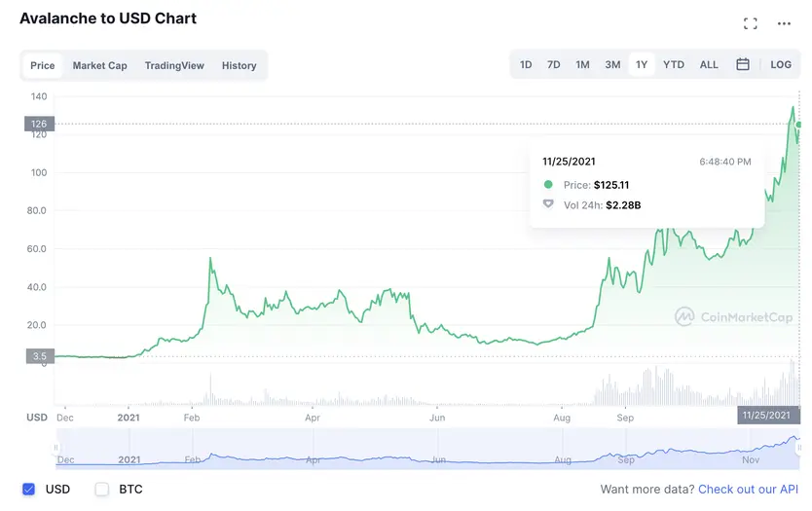The width and height of the screenshot is (812, 511).
Task: Open the TradingView tab
Action: (x=174, y=66)
